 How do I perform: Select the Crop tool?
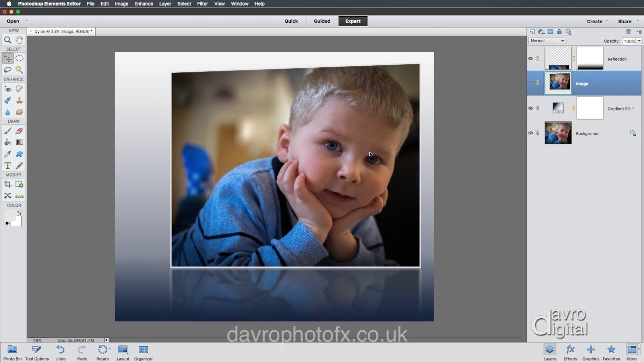click(8, 184)
